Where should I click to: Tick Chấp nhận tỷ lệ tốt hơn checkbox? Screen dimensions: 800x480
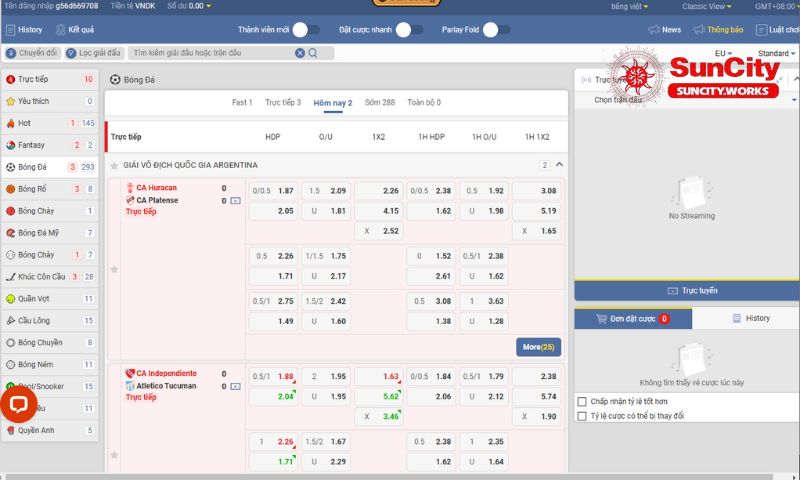583,401
